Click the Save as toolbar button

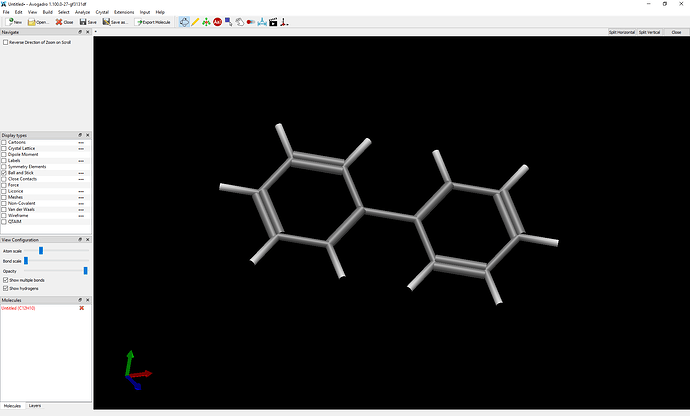coord(115,22)
